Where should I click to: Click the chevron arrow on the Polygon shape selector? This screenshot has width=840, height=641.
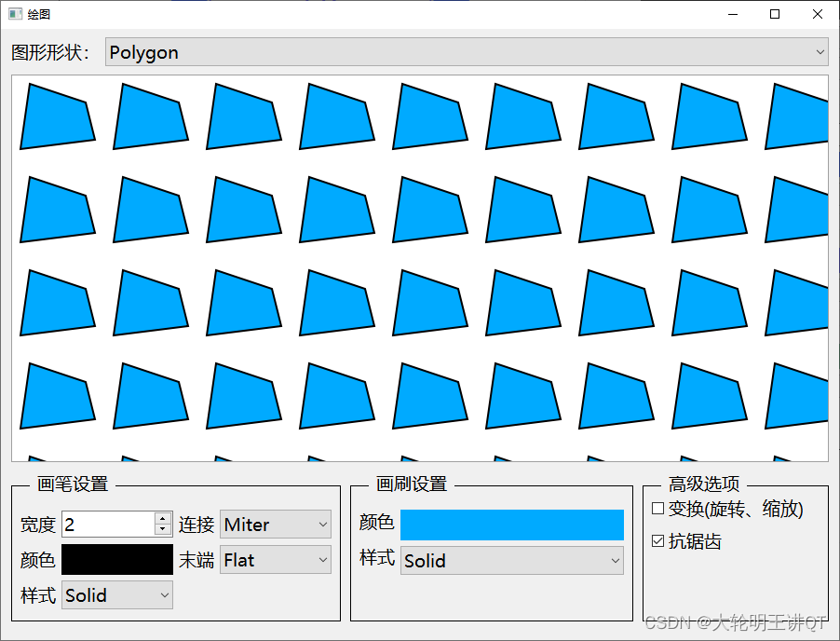click(x=819, y=52)
